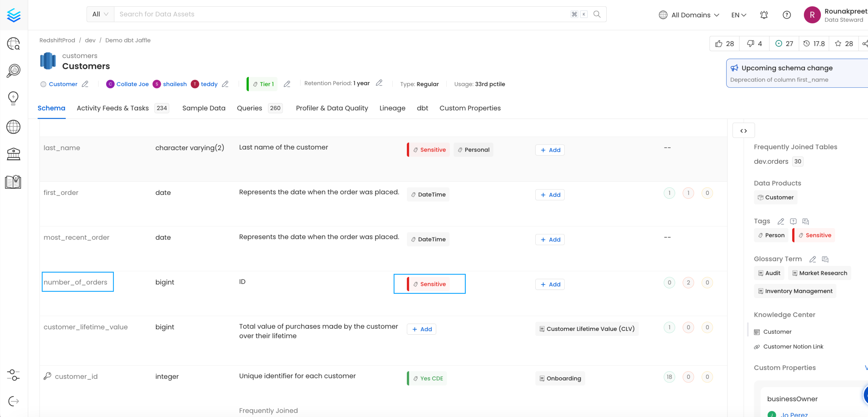Open the Explore icon in the sidebar
868x417 pixels.
coord(14,44)
